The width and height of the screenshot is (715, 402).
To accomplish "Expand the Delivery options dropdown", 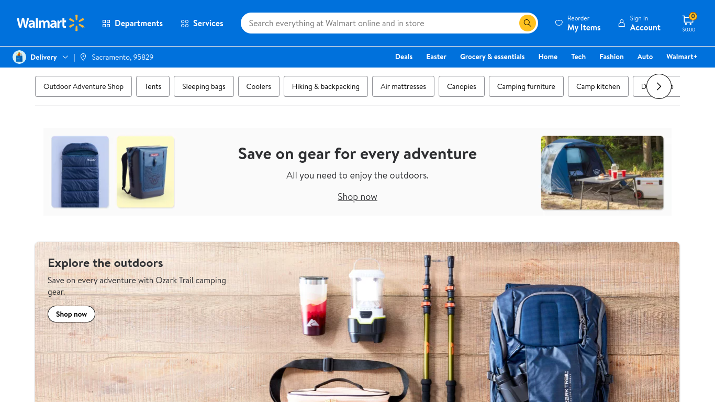I will (65, 57).
